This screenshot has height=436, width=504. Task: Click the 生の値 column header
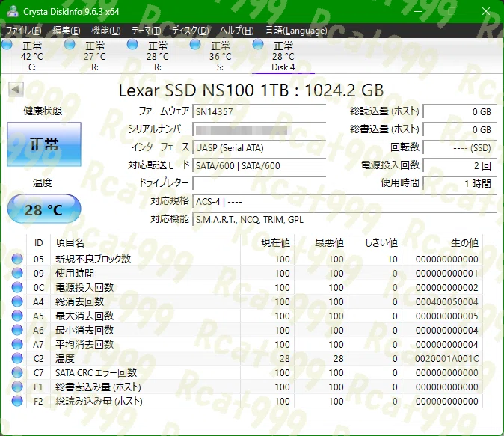coord(442,242)
